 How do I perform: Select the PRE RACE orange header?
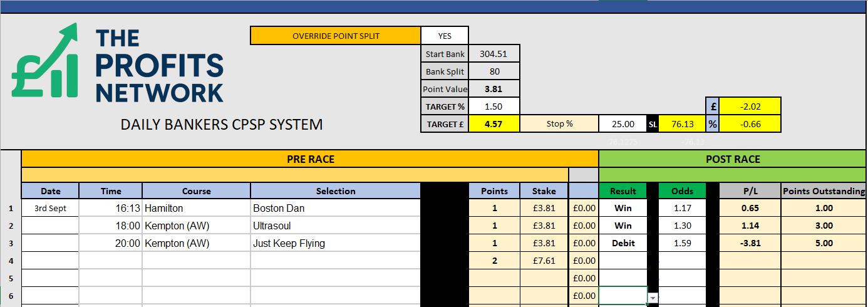(x=310, y=159)
